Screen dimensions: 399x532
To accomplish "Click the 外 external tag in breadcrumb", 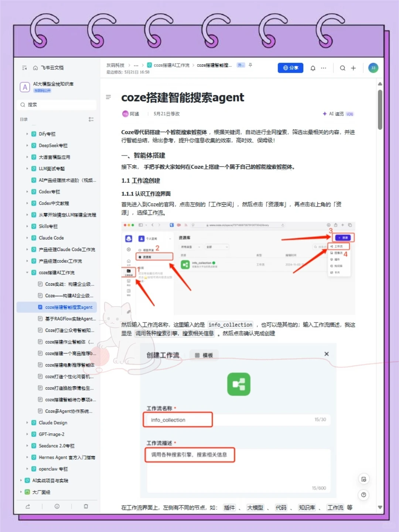I will [x=241, y=65].
